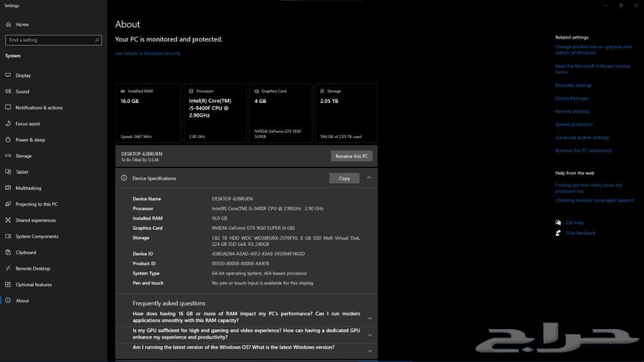Click the Home icon in Settings

8,24
